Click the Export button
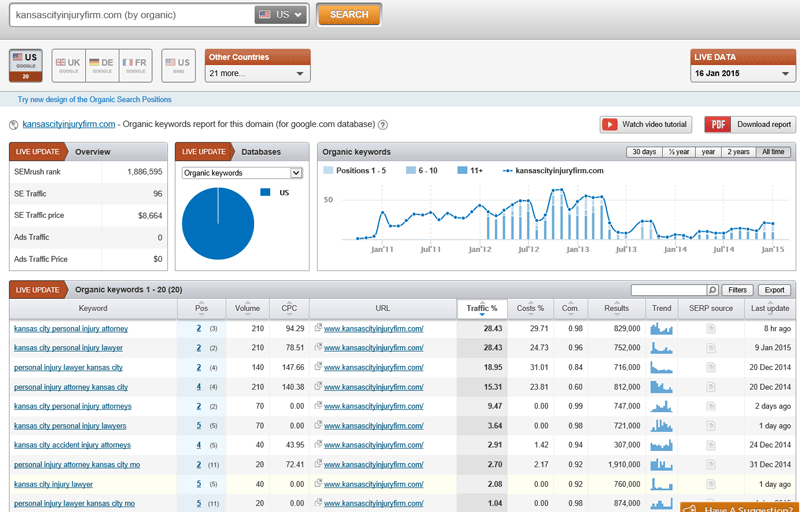Image resolution: width=800 pixels, height=512 pixels. [x=774, y=290]
